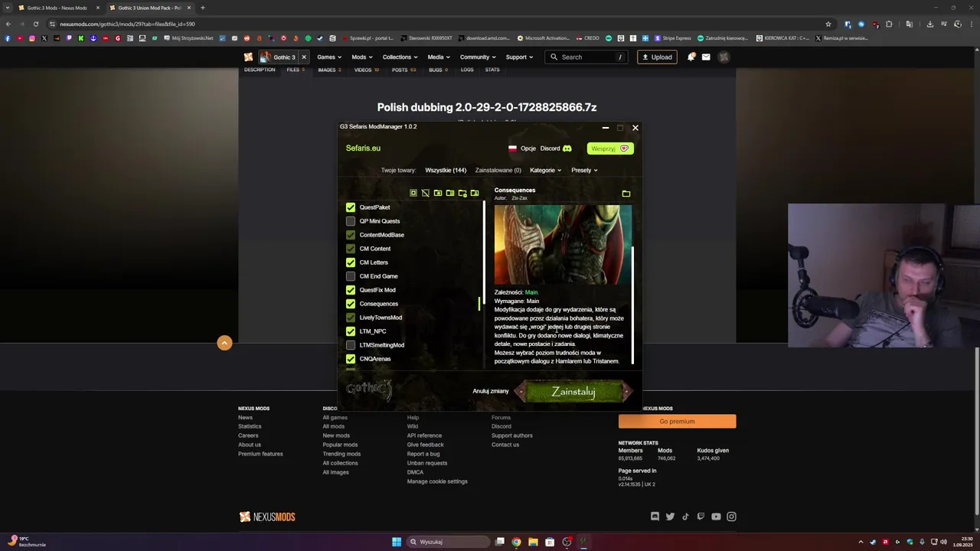Click the Go premium button

(x=677, y=421)
